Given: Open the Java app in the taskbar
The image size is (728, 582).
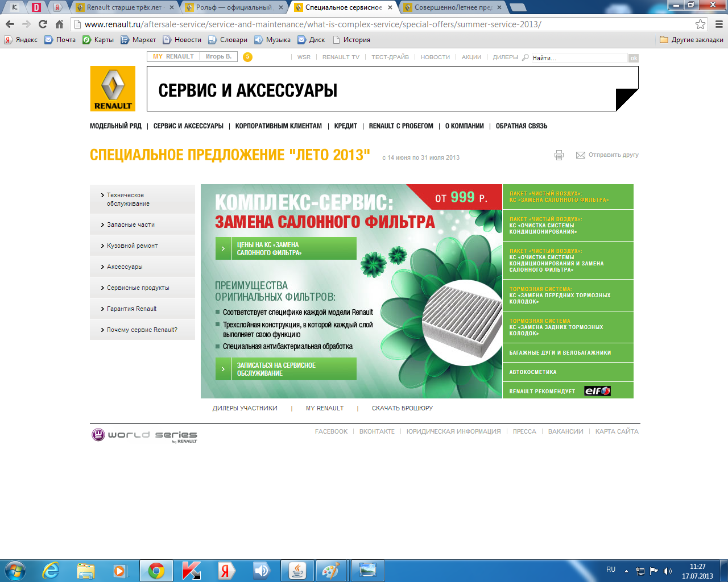Looking at the screenshot, I should 297,570.
